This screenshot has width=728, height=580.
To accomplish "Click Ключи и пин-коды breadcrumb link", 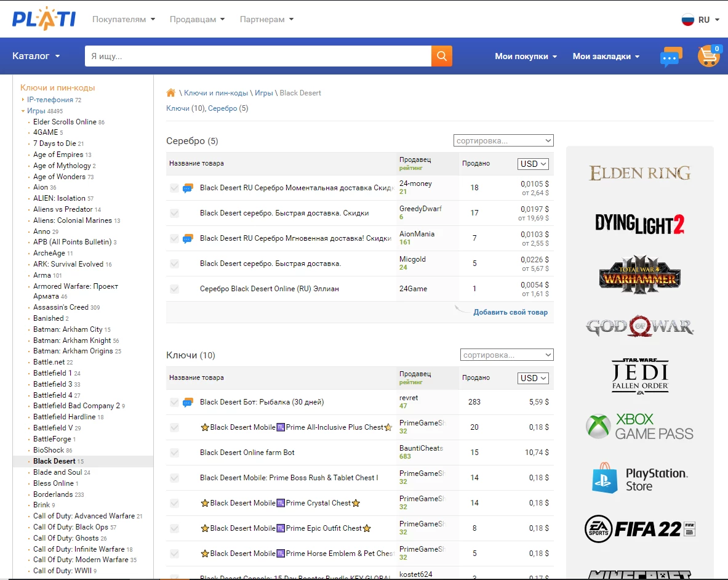I will click(x=216, y=93).
